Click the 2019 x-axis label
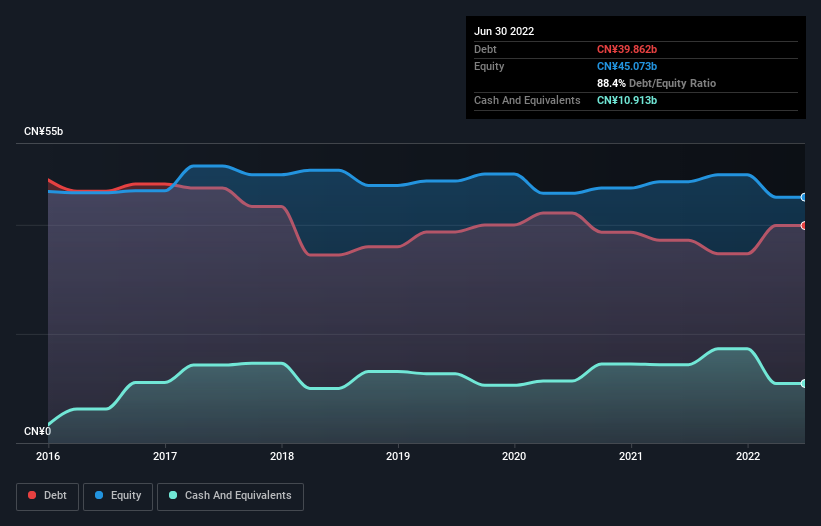The width and height of the screenshot is (821, 526). coord(398,456)
